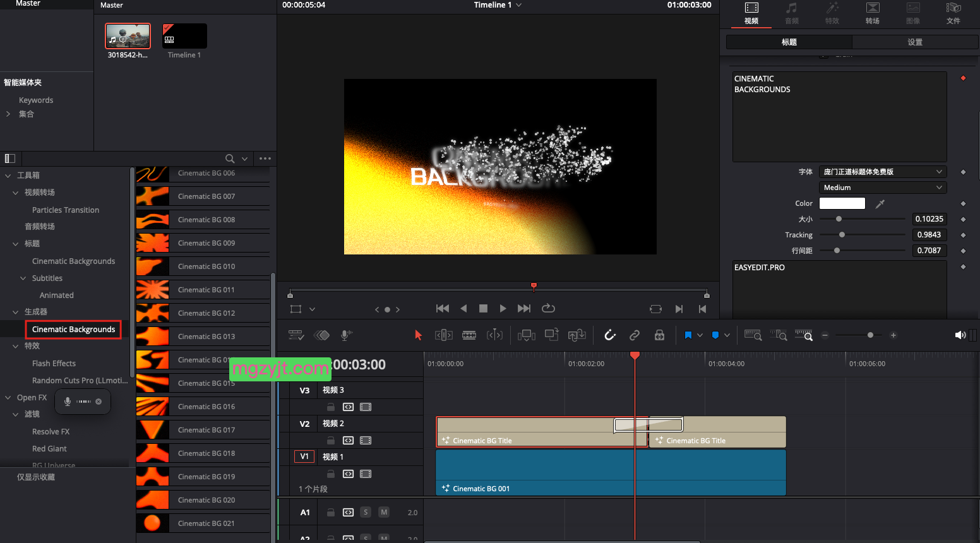Toggle the position lock icon

[x=659, y=335]
